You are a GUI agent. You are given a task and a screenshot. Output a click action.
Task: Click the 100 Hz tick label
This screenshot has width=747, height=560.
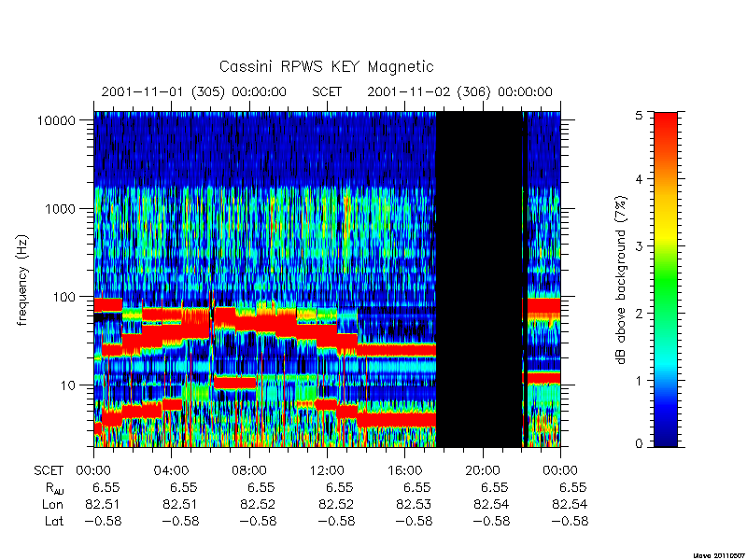64,297
